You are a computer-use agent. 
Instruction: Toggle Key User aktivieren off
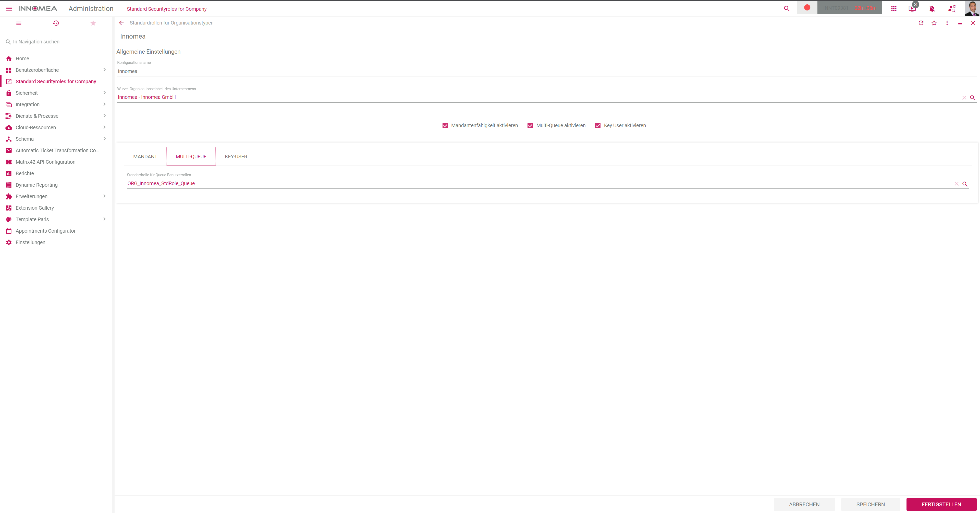tap(598, 125)
